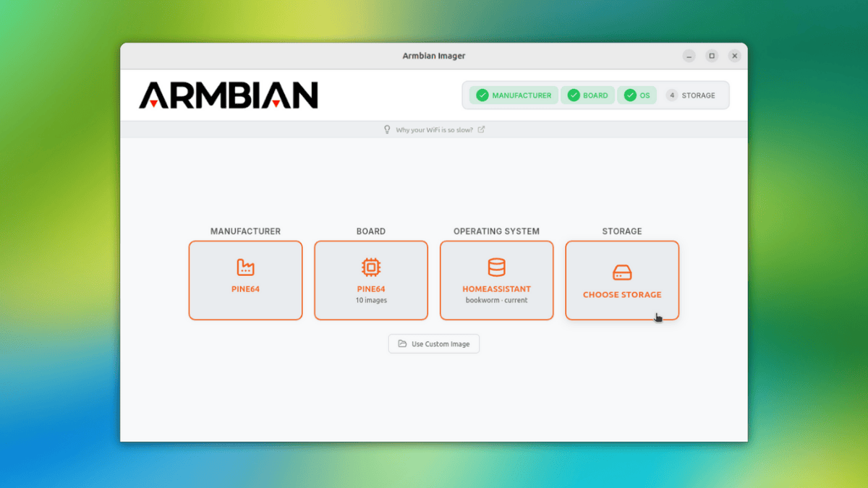This screenshot has height=488, width=868.
Task: Change the HOMEASSISTANT operating system selection
Action: 496,281
